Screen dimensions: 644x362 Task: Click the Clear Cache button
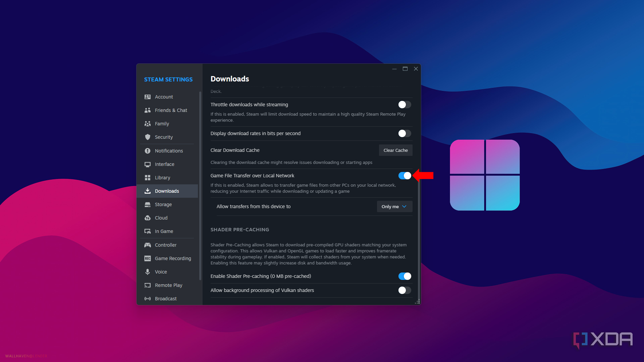[x=395, y=150]
